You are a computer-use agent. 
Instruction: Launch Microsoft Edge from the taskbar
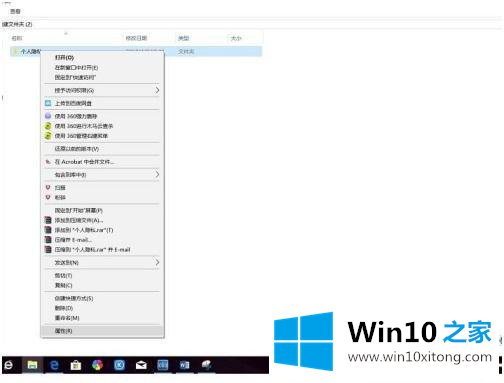click(x=54, y=365)
